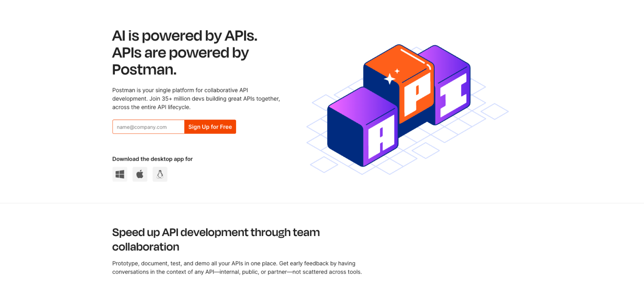Click the word "Postman." in the main heading
The width and height of the screenshot is (644, 301).
pyautogui.click(x=144, y=69)
